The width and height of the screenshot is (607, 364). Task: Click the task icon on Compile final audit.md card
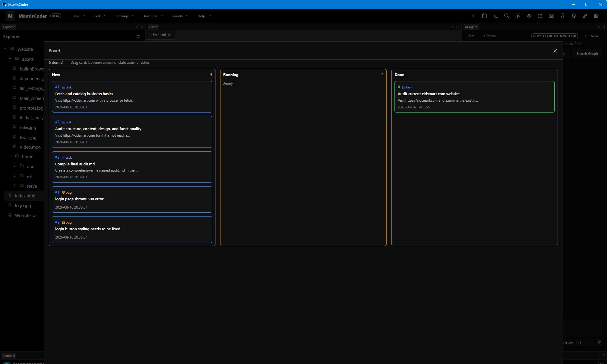tap(63, 157)
